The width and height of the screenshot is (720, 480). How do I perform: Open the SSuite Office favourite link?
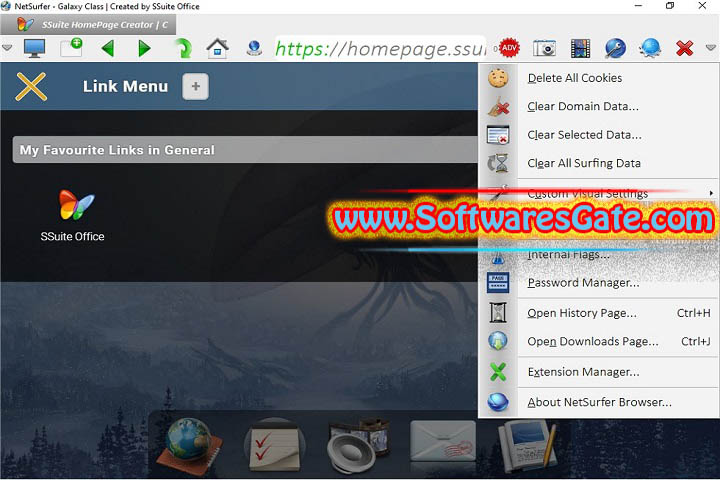[x=73, y=216]
